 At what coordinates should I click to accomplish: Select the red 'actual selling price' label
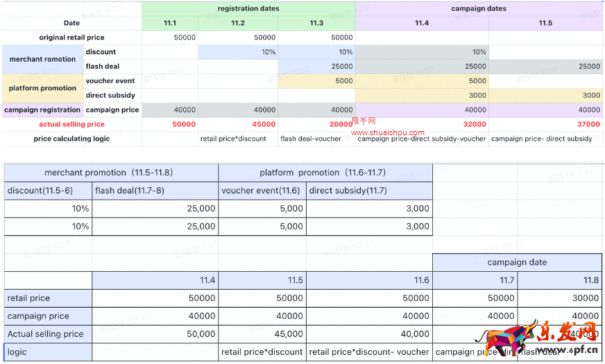coord(71,124)
